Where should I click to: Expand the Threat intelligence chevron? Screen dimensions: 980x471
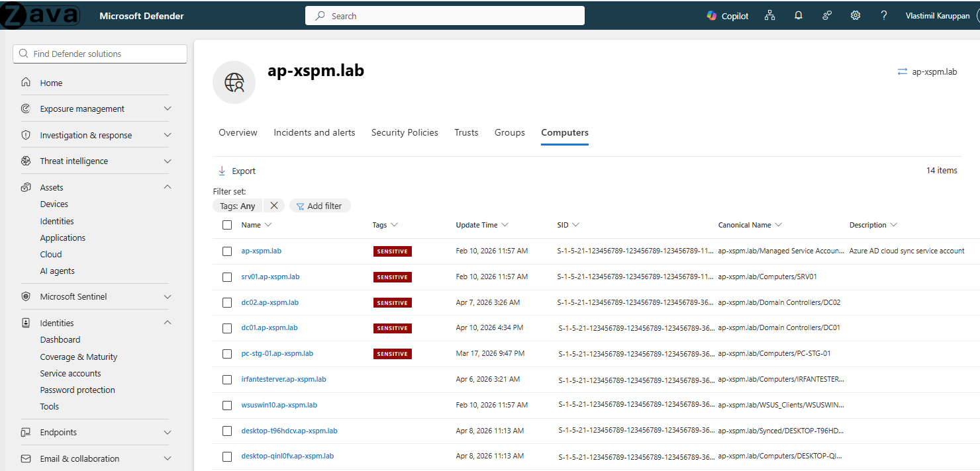coord(168,161)
